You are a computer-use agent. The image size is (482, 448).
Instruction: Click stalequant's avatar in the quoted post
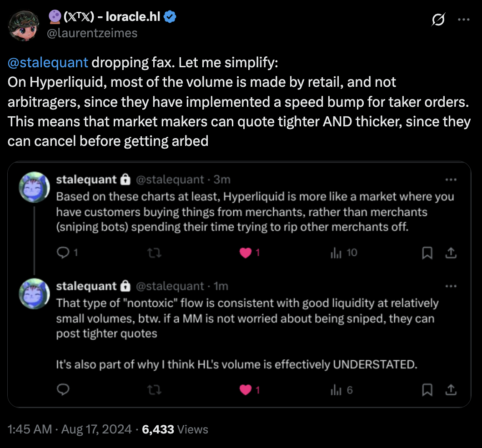(x=34, y=187)
